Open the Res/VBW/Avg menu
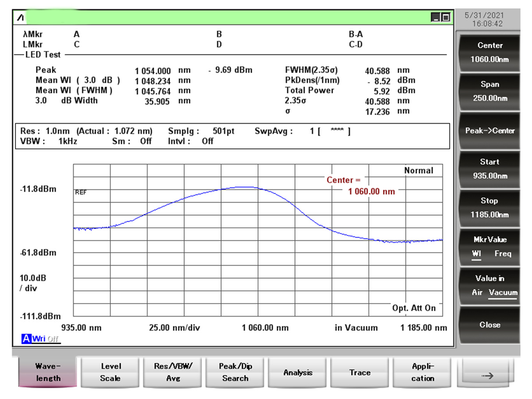This screenshot has height=399, width=532. [x=173, y=372]
